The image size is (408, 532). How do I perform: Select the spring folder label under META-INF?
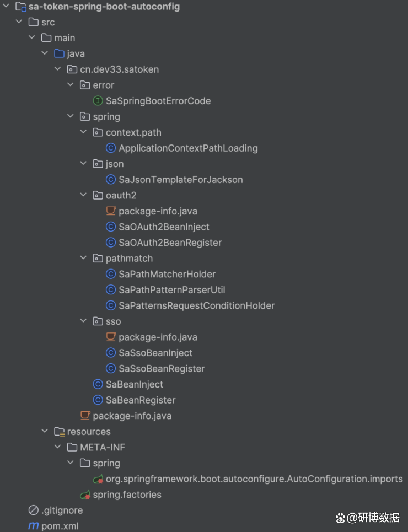106,464
